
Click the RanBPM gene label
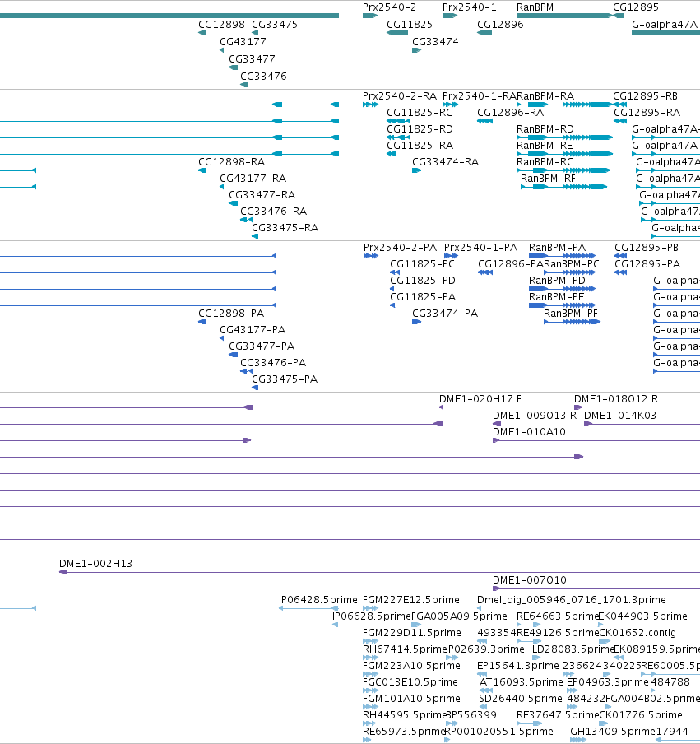pos(535,7)
